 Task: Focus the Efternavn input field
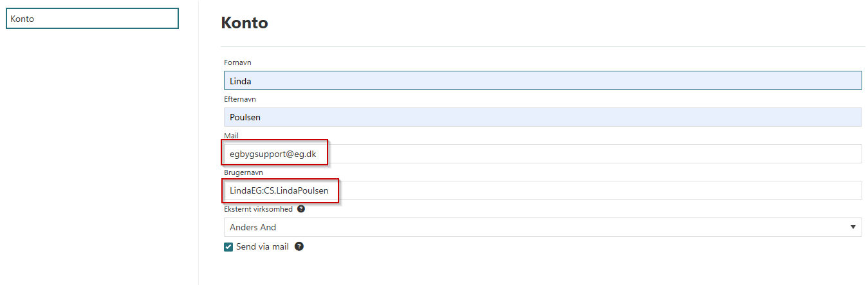pyautogui.click(x=542, y=117)
